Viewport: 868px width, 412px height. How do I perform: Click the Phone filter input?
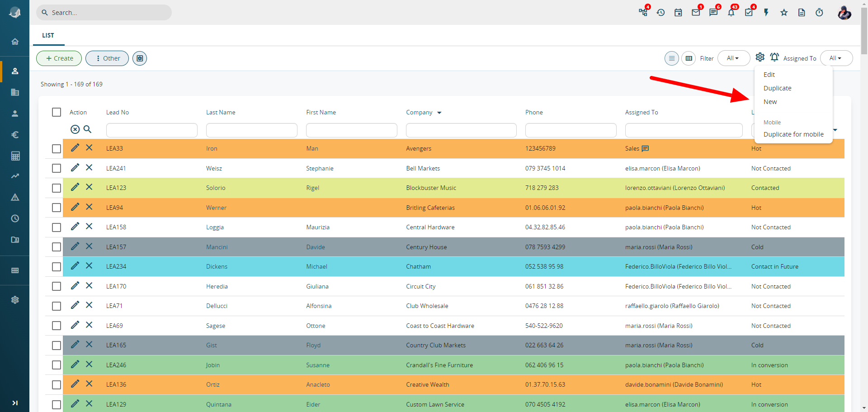571,130
